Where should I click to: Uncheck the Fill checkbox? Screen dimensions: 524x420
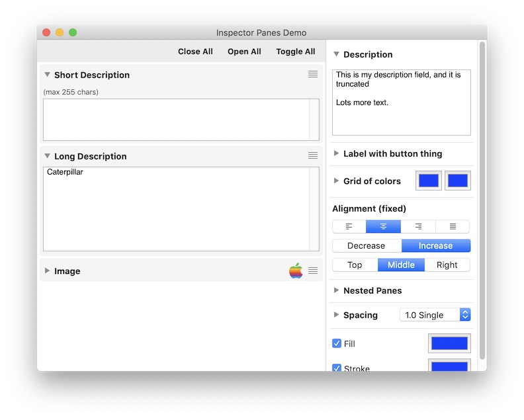pos(337,344)
